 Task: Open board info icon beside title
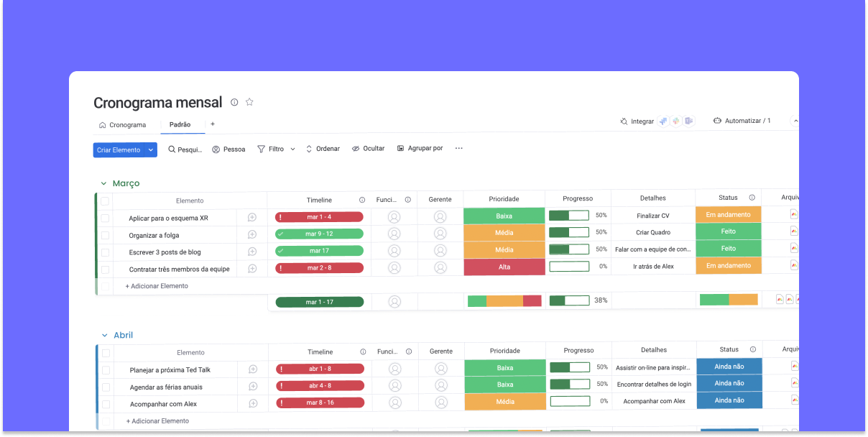pos(234,102)
